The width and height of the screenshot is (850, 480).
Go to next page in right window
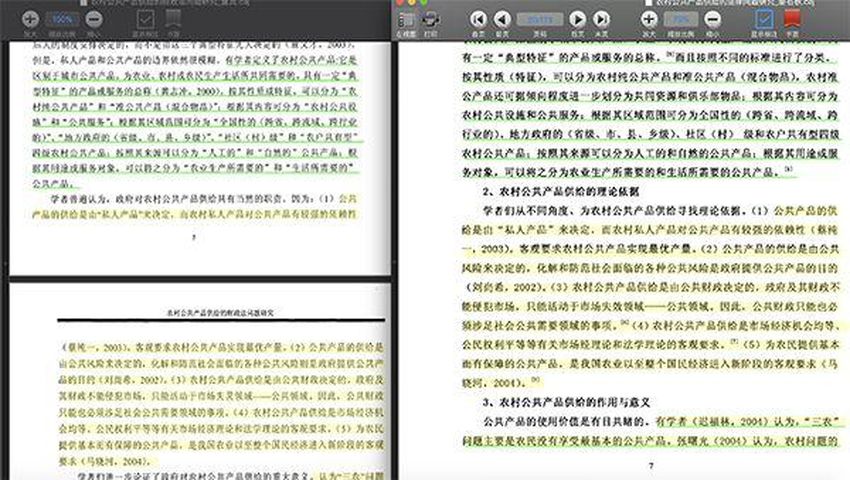click(577, 20)
